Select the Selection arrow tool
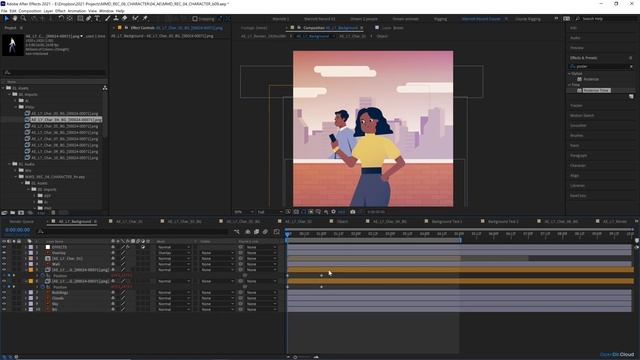Screen dimensions: 640x360 tap(7, 18)
